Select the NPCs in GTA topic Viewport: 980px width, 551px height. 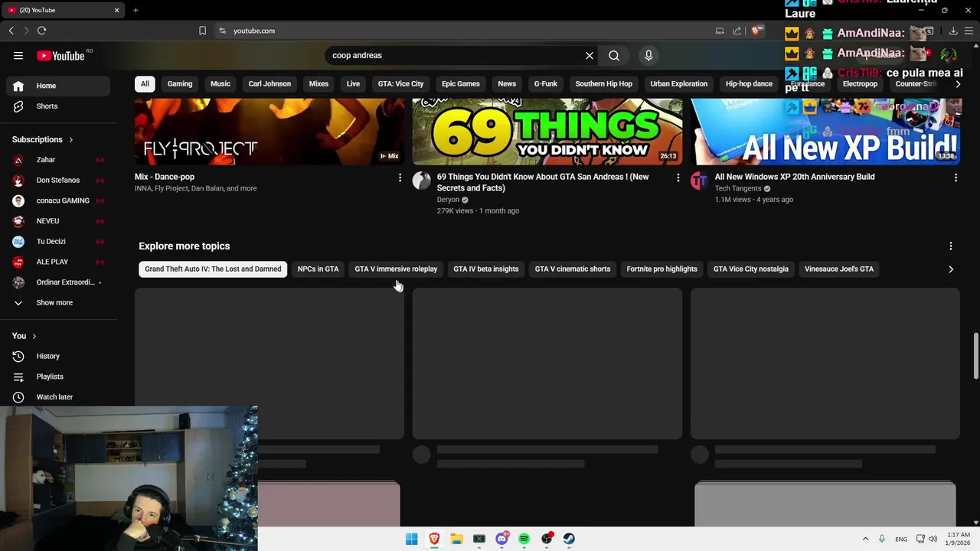[318, 269]
